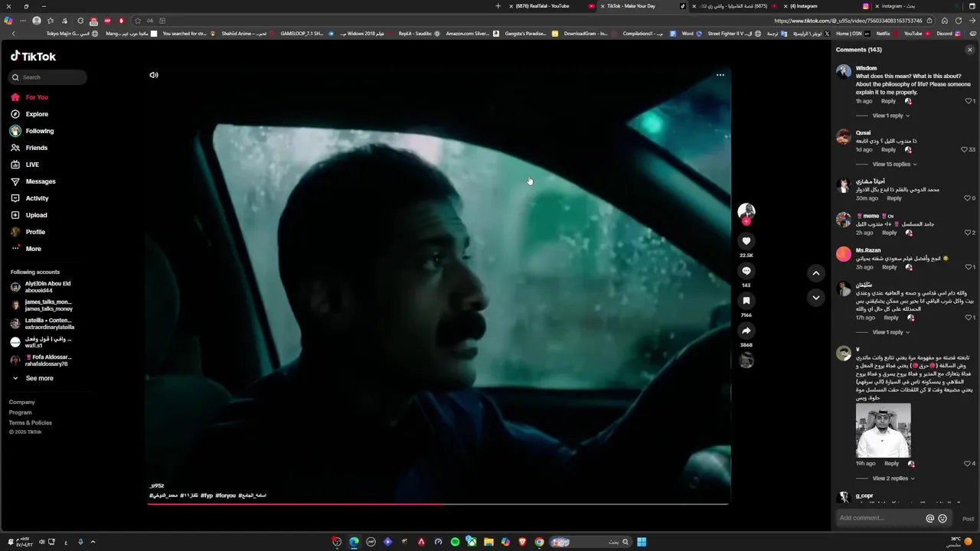The width and height of the screenshot is (980, 551).
Task: Reply to Wisdom's comment
Action: [888, 101]
